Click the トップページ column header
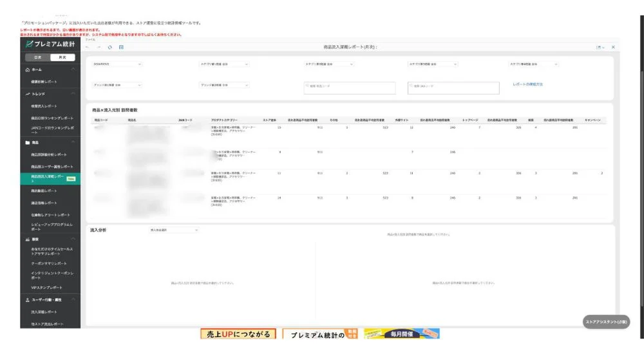The height and width of the screenshot is (354, 644). [470, 120]
